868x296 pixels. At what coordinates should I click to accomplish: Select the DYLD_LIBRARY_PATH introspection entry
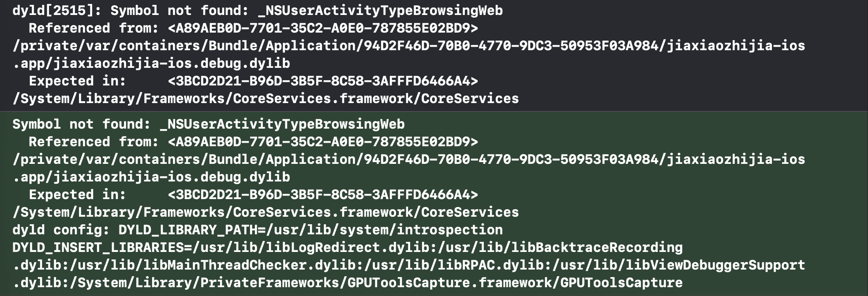[x=311, y=230]
